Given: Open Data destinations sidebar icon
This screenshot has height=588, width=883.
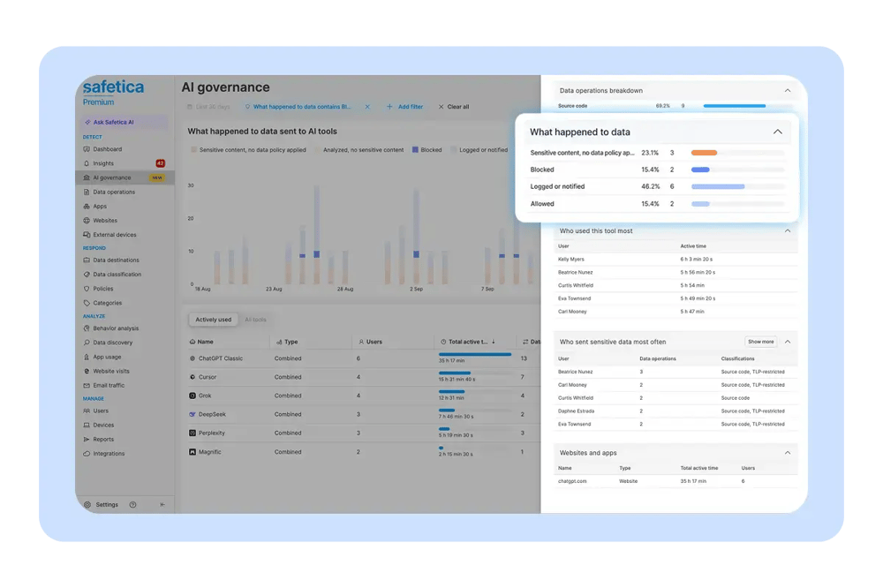Looking at the screenshot, I should pos(87,260).
